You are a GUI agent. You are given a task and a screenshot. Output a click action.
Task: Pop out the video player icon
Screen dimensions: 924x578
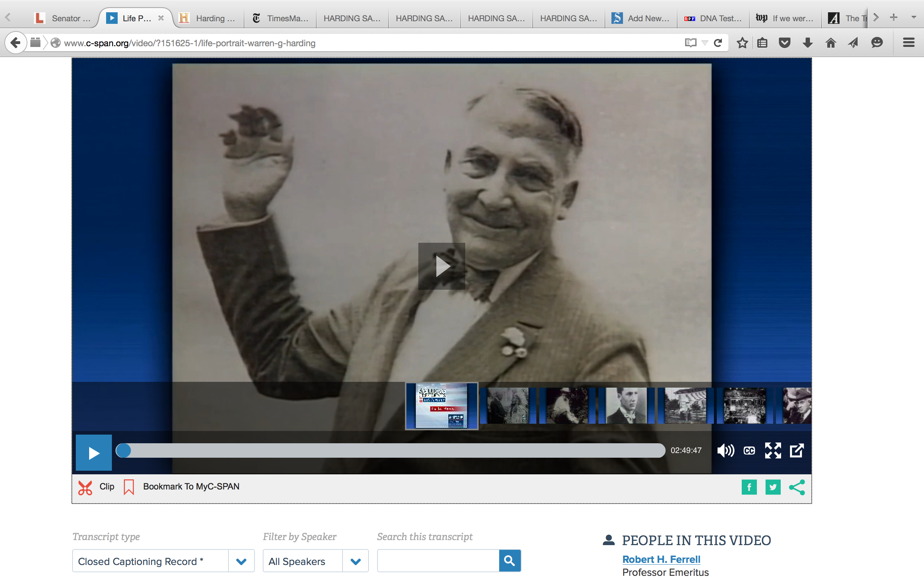797,451
